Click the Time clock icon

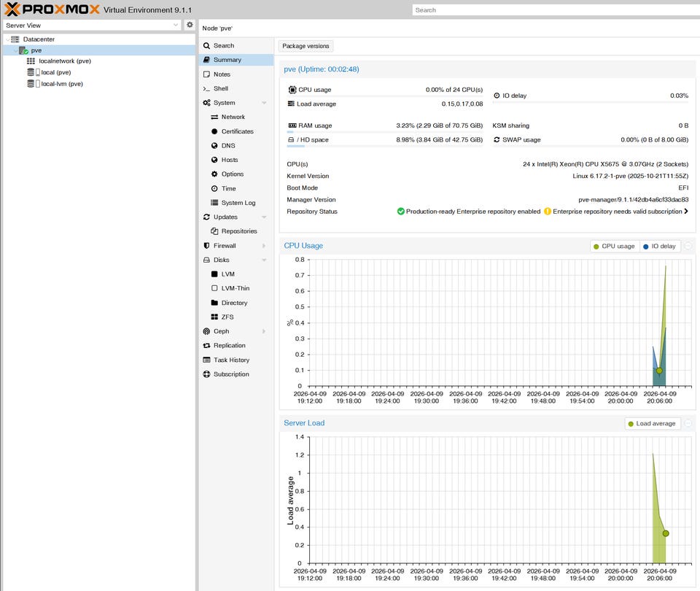(x=214, y=188)
